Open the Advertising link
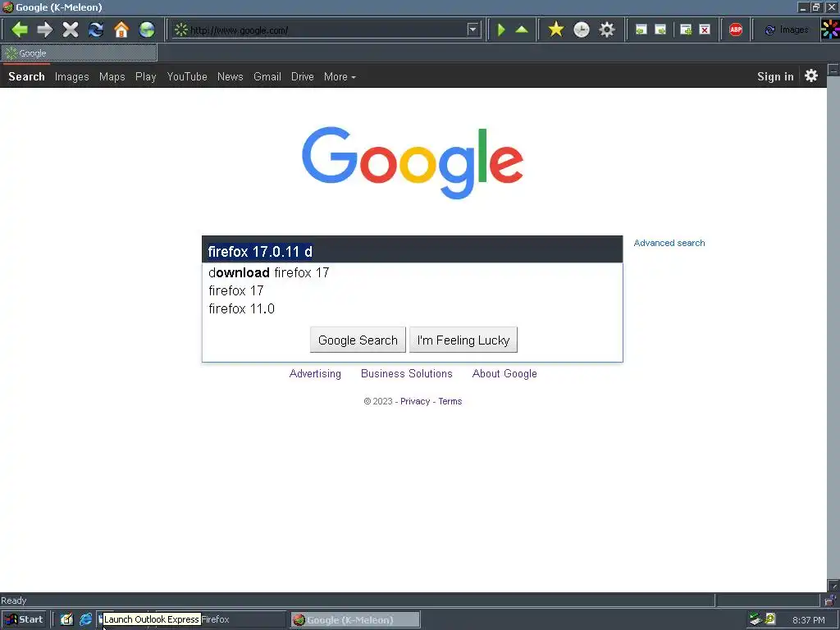840x630 pixels. coord(315,374)
